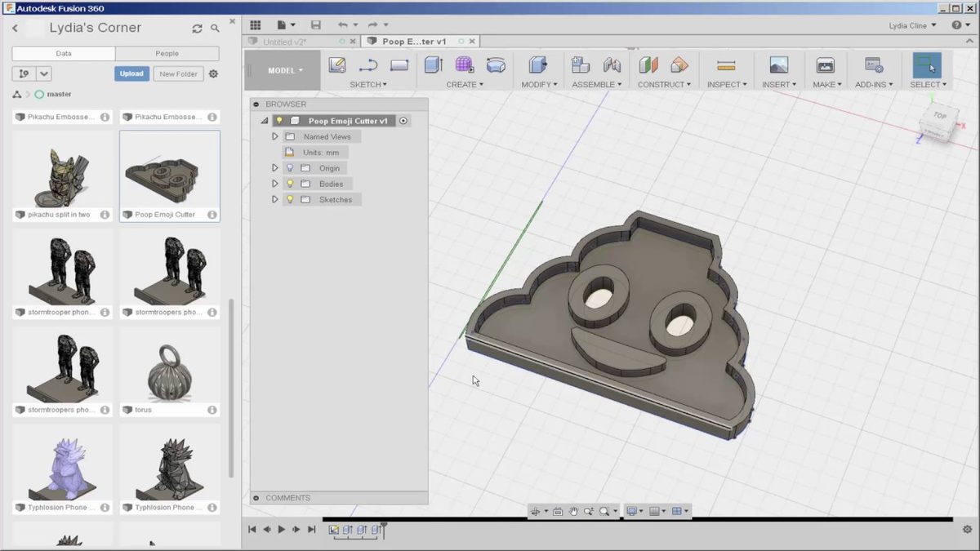Screen dimensions: 980x551
Task: Click the Upload button
Action: 131,73
